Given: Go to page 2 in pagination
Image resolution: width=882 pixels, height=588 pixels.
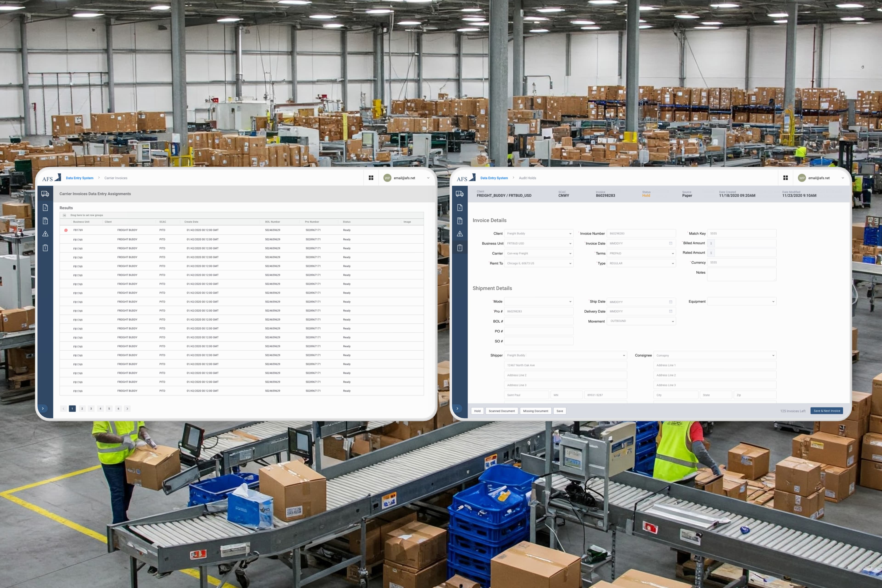Looking at the screenshot, I should point(82,409).
